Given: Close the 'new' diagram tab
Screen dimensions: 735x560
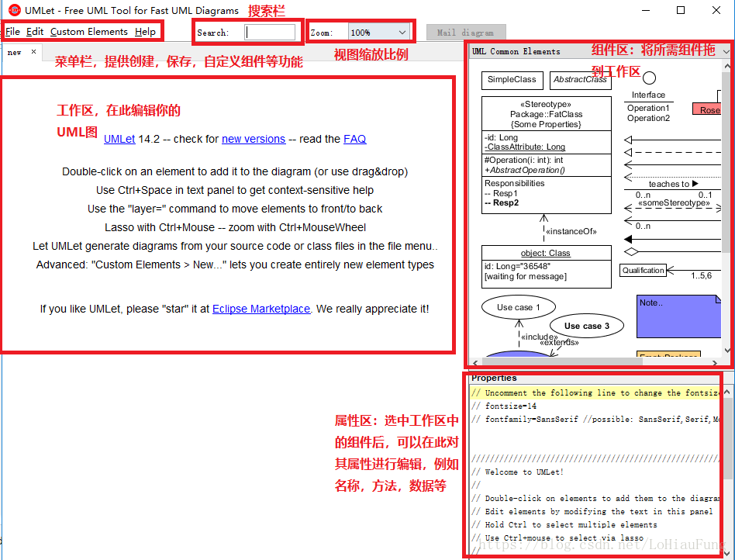Looking at the screenshot, I should tap(34, 52).
